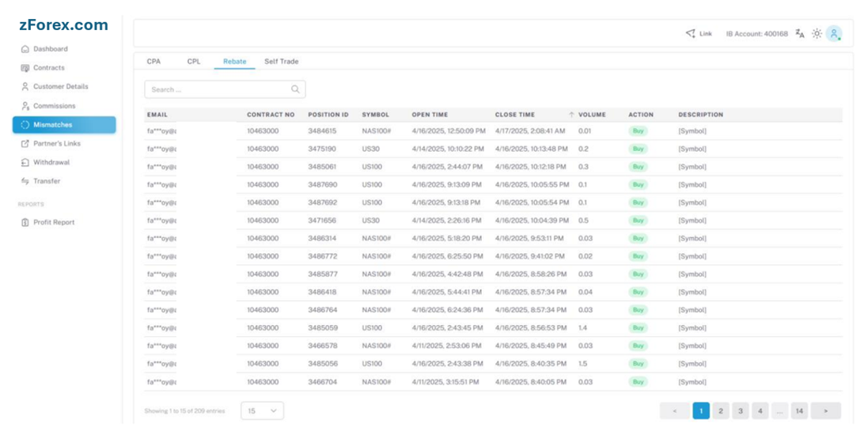Open the Commissions section
The image size is (868, 435).
pos(54,106)
